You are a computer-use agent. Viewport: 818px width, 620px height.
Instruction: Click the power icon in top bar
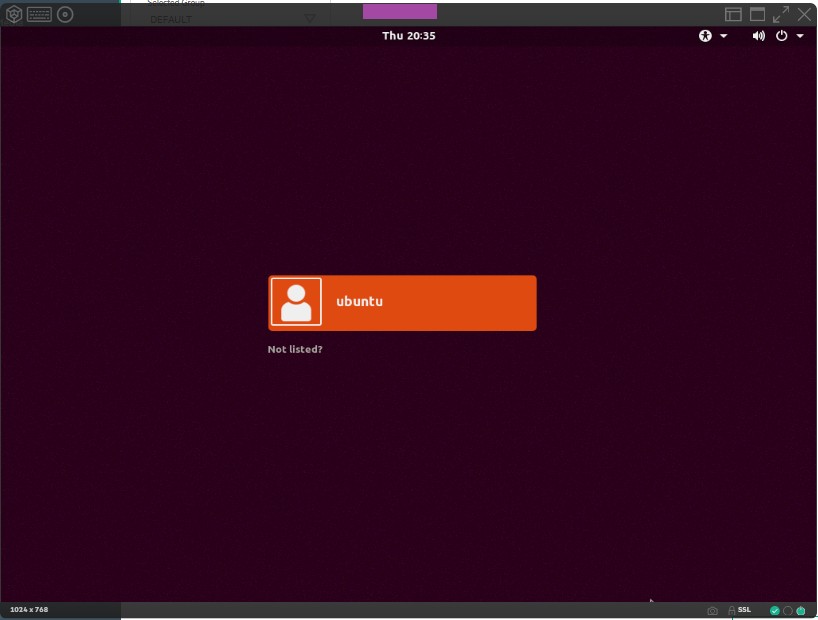781,35
